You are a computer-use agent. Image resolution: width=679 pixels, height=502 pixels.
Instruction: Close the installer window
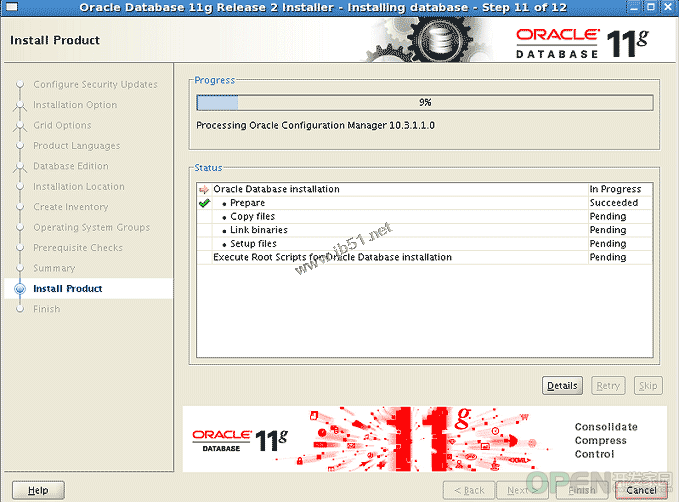click(x=668, y=7)
